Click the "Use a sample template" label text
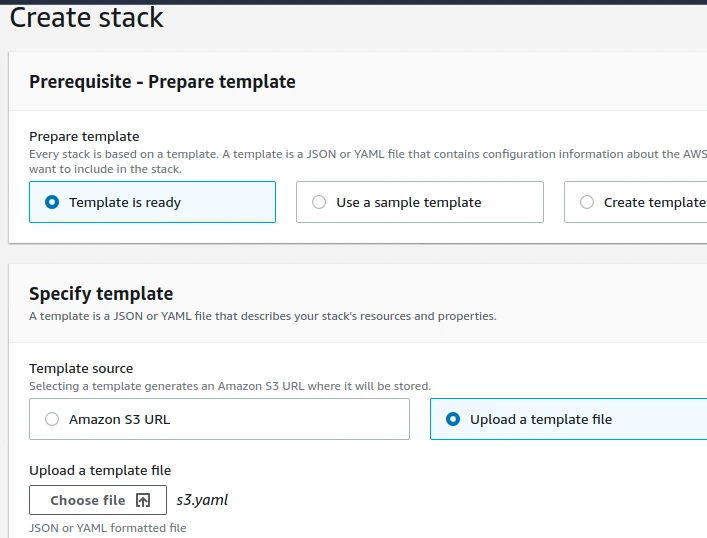 point(408,202)
